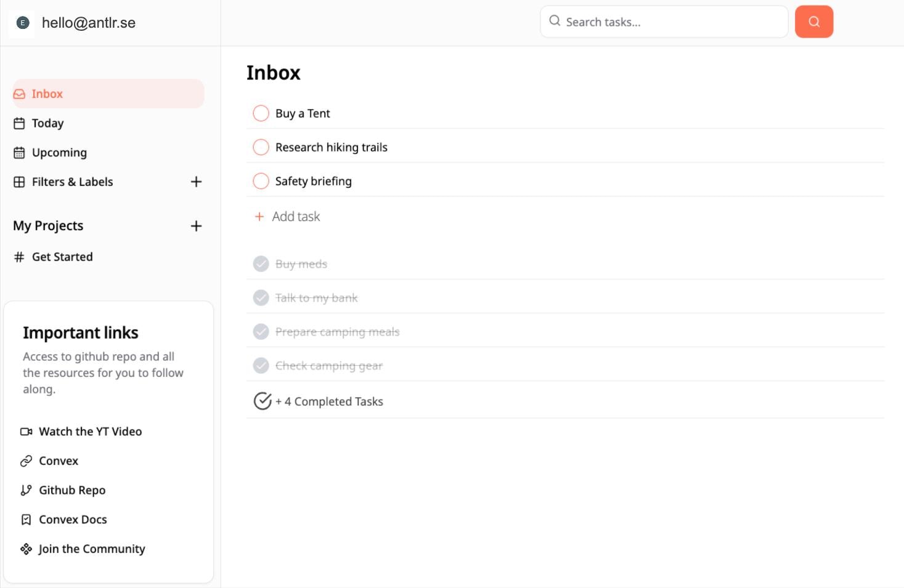Mark Safety briefing as complete
The image size is (904, 588).
tap(261, 181)
